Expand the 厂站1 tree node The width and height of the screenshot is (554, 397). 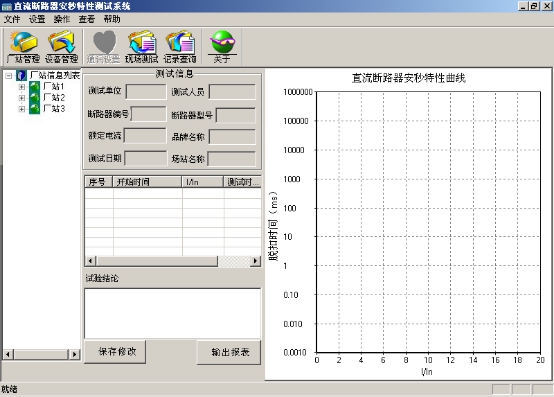[22, 87]
